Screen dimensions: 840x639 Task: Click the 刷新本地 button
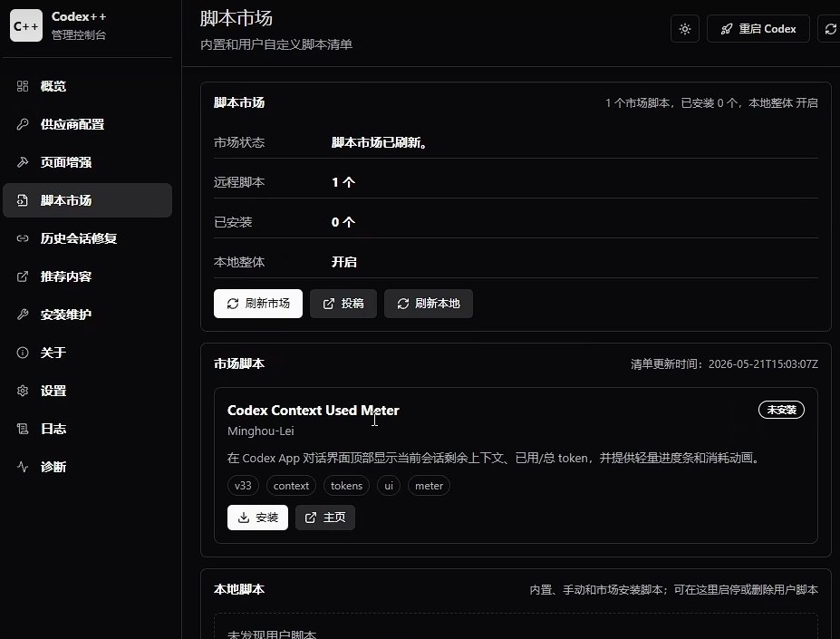point(429,304)
